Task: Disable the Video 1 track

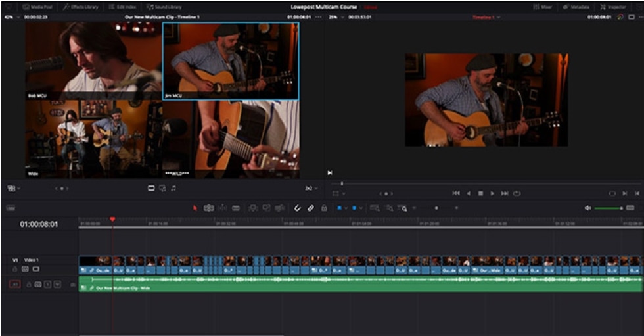Action: pos(36,269)
